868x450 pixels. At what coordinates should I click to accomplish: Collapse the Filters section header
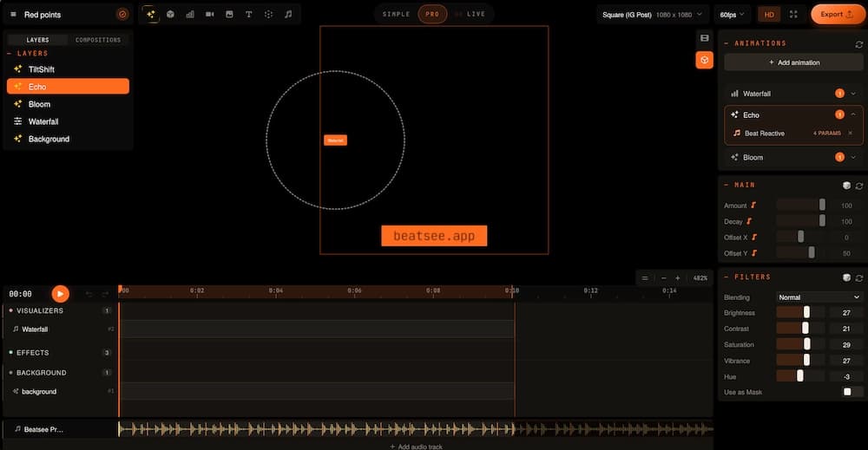pyautogui.click(x=747, y=277)
